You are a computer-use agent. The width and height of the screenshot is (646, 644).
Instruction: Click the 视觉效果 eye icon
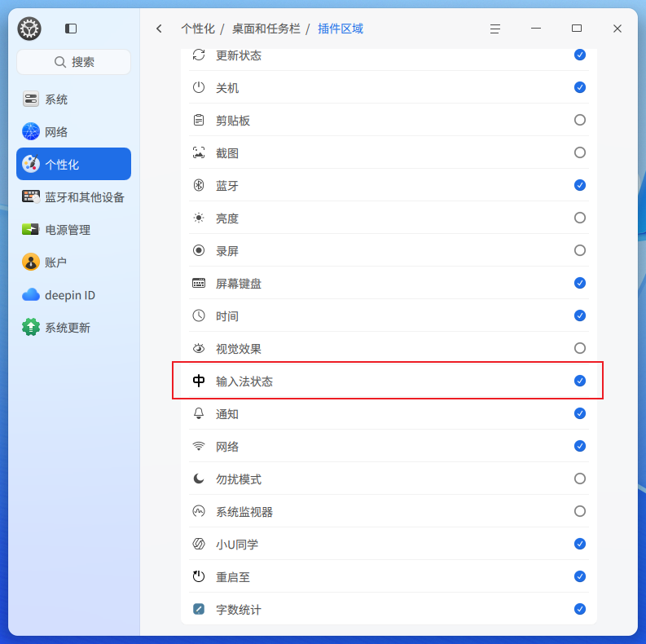point(199,348)
